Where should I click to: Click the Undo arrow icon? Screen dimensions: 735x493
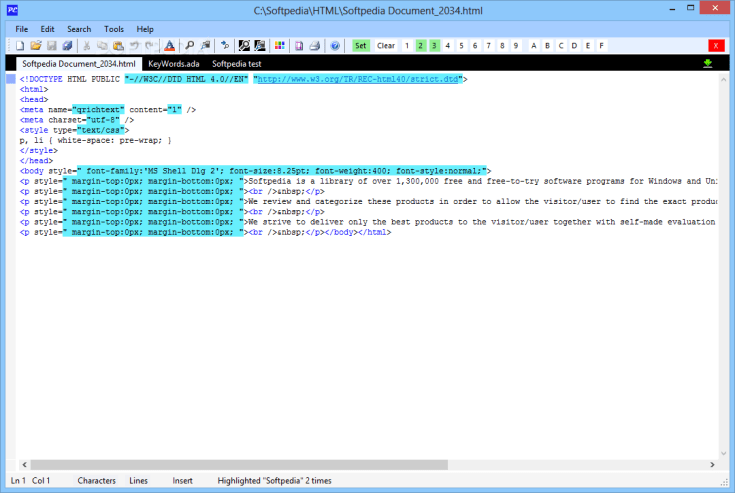[x=134, y=45]
